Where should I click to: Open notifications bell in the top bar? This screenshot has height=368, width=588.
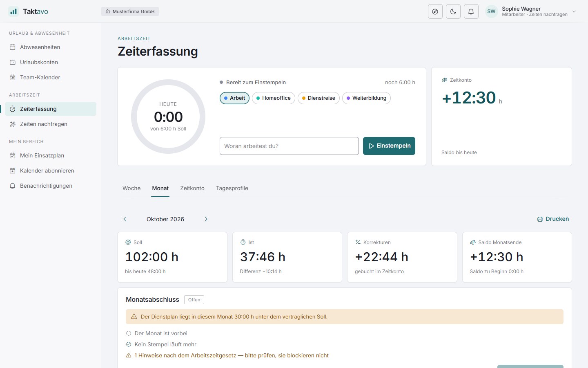coord(471,11)
